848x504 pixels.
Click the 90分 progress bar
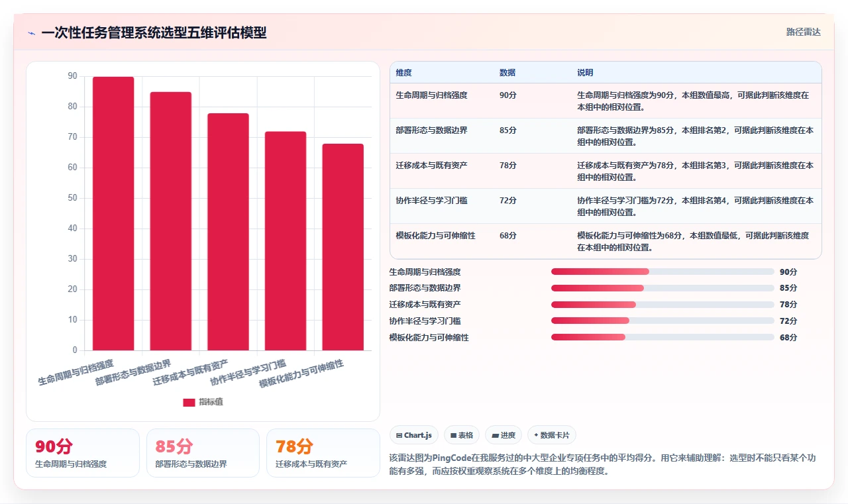point(662,272)
